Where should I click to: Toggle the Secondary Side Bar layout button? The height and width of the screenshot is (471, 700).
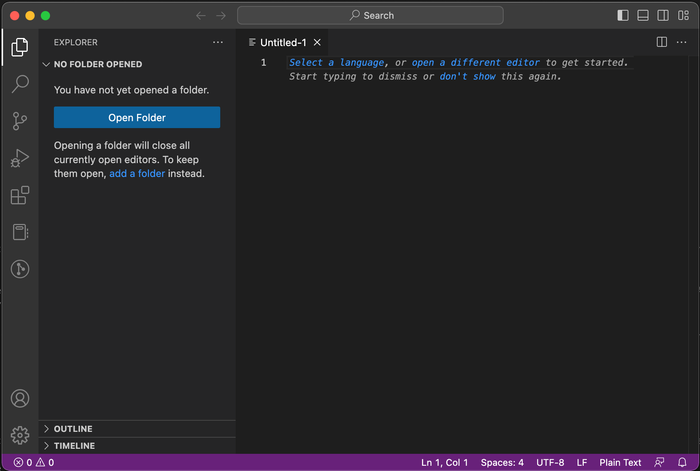(663, 15)
